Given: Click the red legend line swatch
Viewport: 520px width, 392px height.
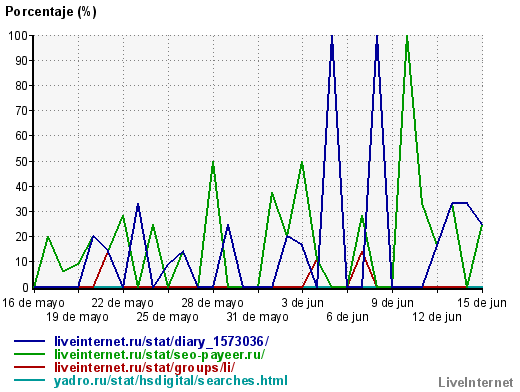Looking at the screenshot, I should point(29,368).
